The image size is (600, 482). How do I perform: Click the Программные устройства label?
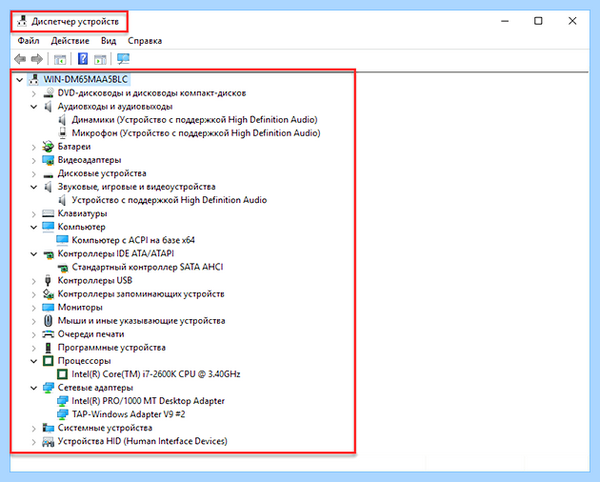click(111, 347)
